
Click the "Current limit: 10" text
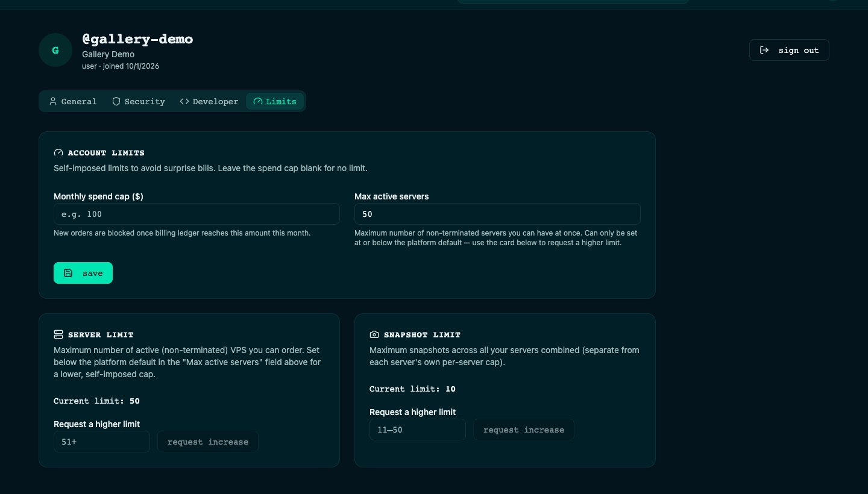[x=412, y=389]
